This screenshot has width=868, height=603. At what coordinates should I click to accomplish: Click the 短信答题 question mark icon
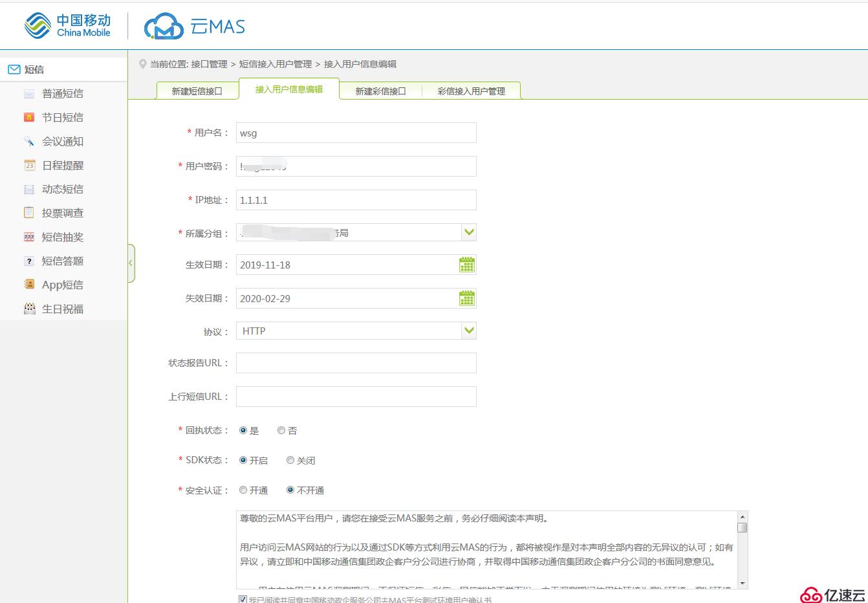(x=29, y=261)
